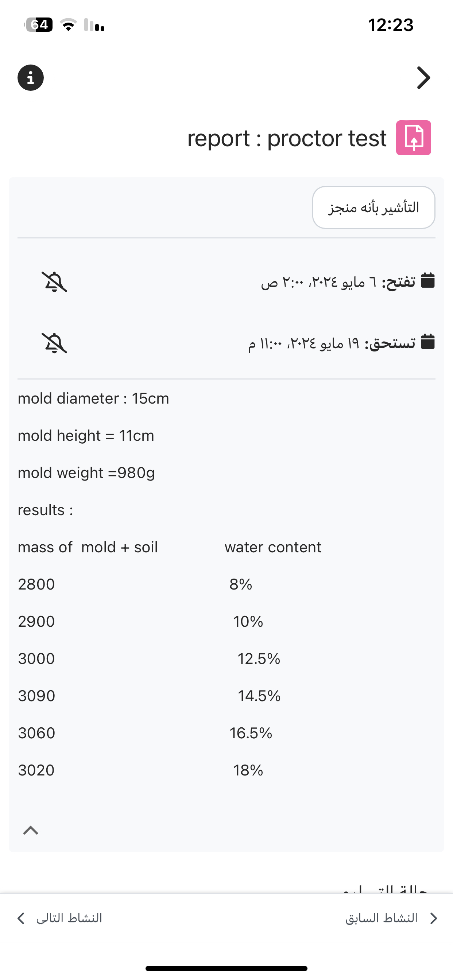The height and width of the screenshot is (980, 453).
Task: Click the calendar icon next to opening date
Action: click(x=428, y=281)
